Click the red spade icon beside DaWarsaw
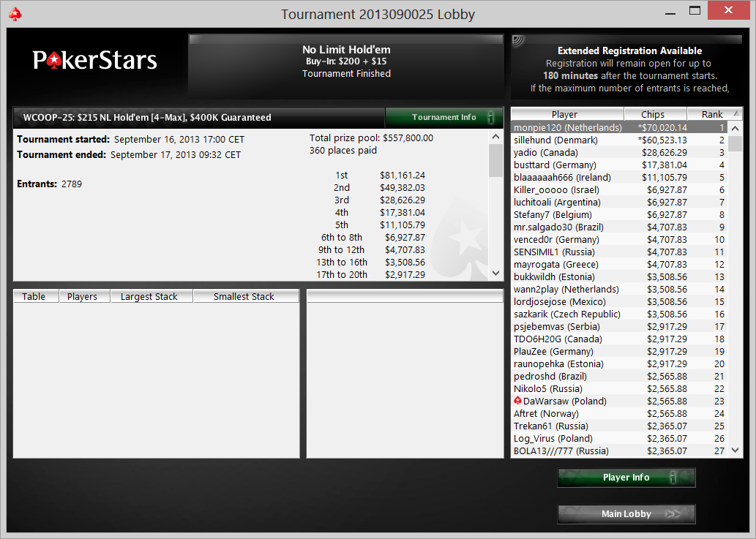This screenshot has height=539, width=756. (518, 401)
